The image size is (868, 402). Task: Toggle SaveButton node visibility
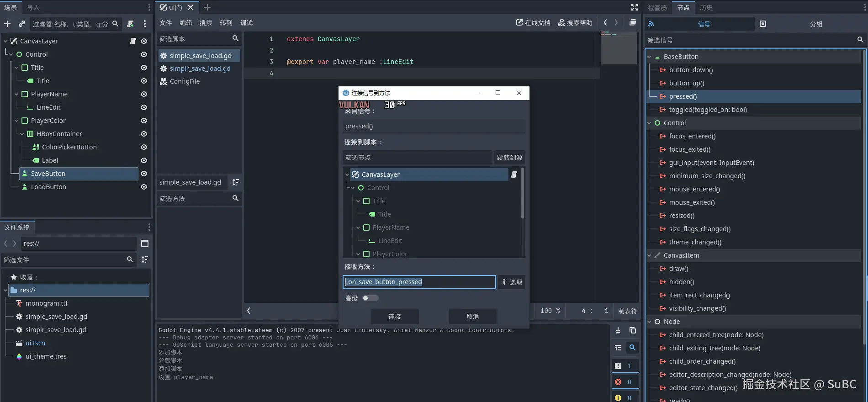tap(144, 174)
